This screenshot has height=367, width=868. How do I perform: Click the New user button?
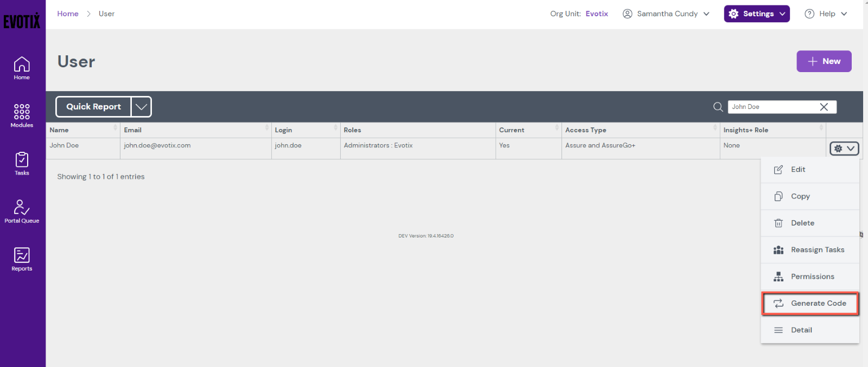click(x=824, y=61)
